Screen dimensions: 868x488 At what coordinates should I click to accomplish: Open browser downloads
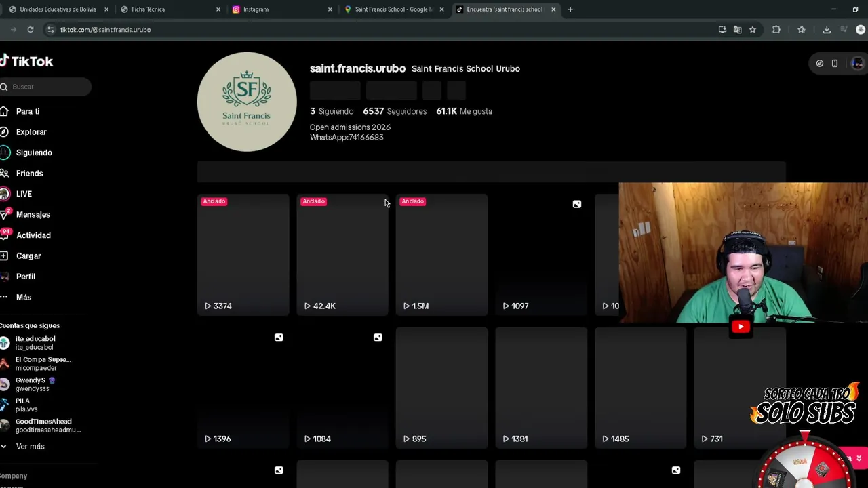tap(827, 30)
